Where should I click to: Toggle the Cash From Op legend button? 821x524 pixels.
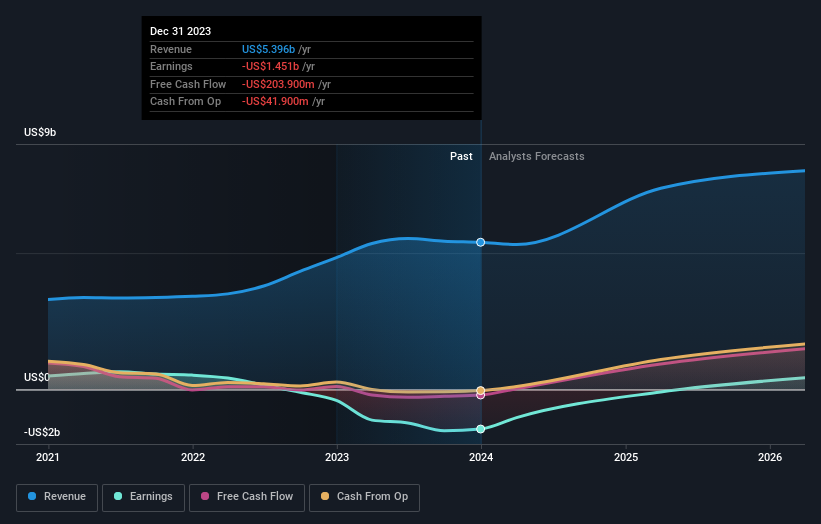click(x=364, y=497)
